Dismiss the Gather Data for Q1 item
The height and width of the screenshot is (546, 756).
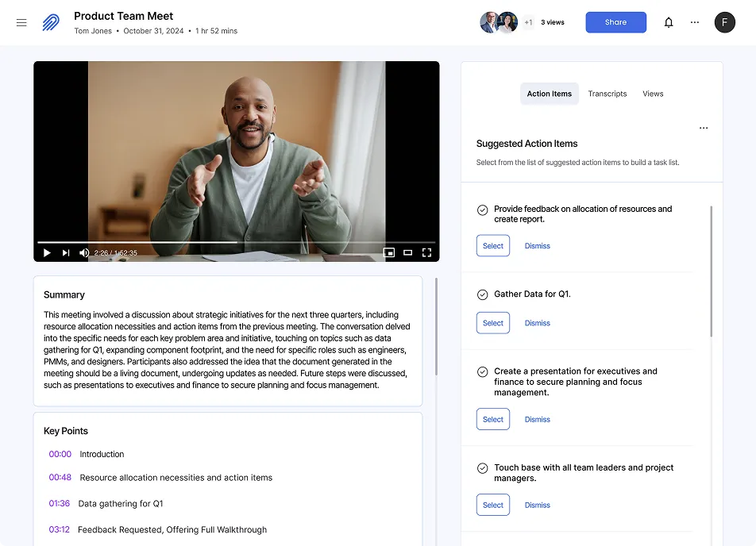coord(537,323)
